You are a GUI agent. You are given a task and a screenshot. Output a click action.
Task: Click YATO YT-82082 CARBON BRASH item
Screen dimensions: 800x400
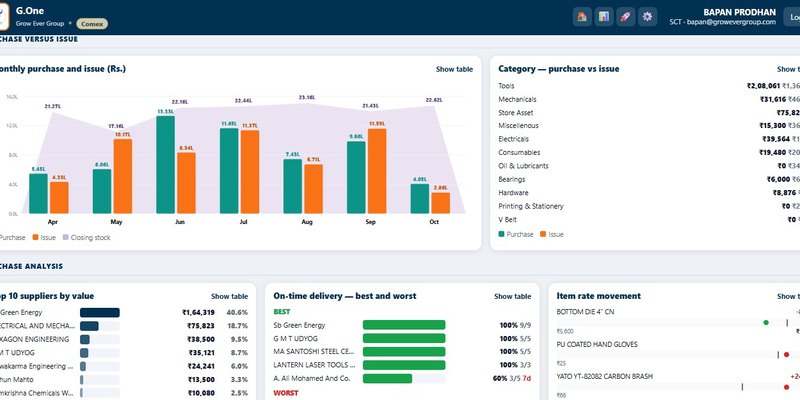pos(604,377)
